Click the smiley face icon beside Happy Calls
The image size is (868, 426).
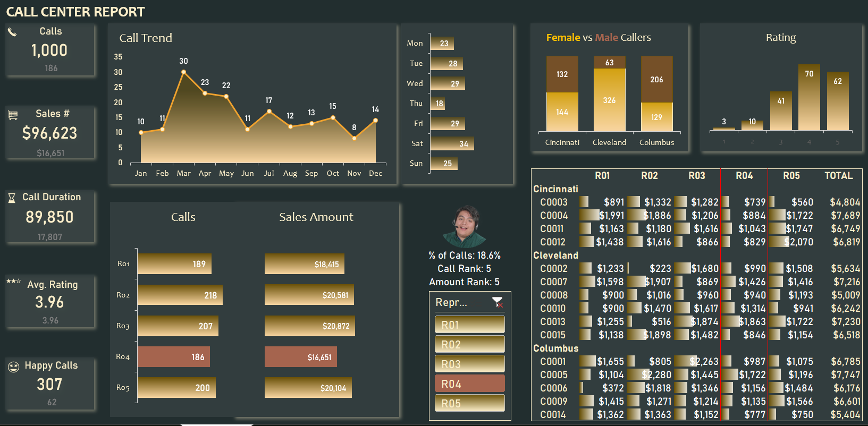[13, 367]
